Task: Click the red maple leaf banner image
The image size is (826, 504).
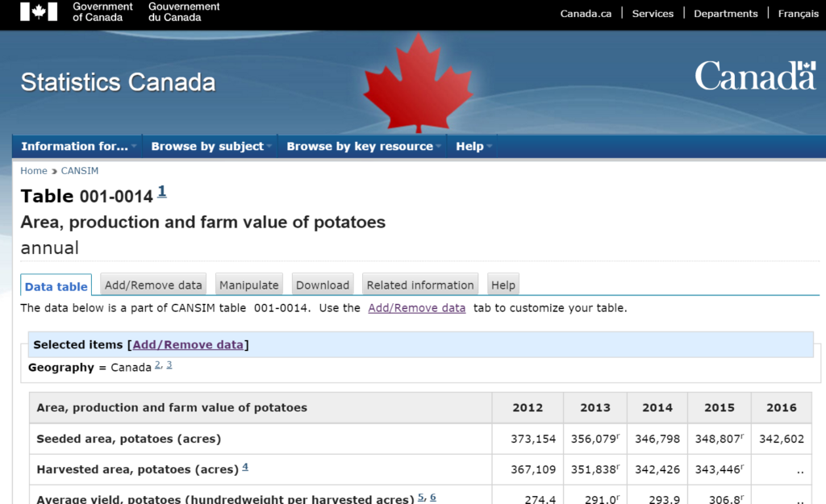Action: pyautogui.click(x=417, y=83)
